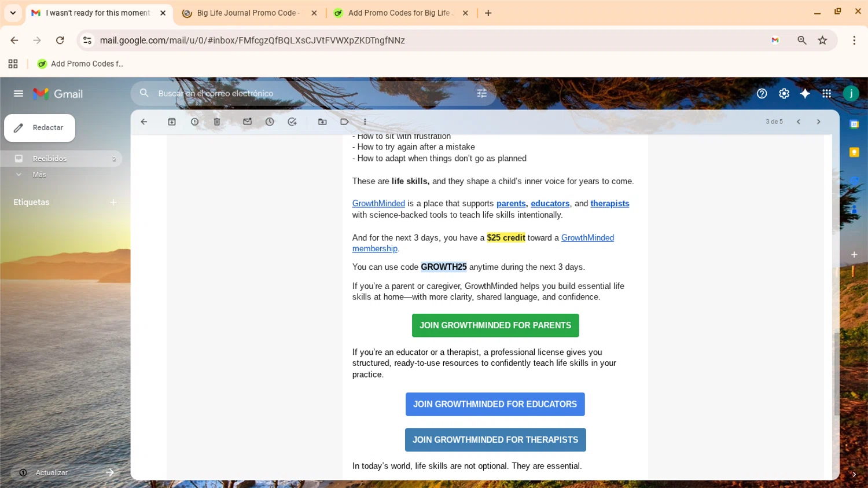Mark email as unread

tap(247, 122)
